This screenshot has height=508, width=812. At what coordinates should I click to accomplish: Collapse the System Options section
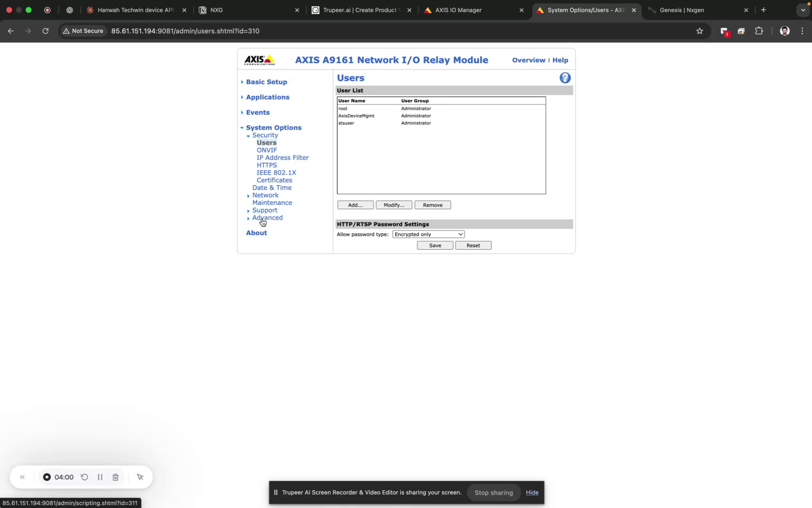click(x=274, y=127)
